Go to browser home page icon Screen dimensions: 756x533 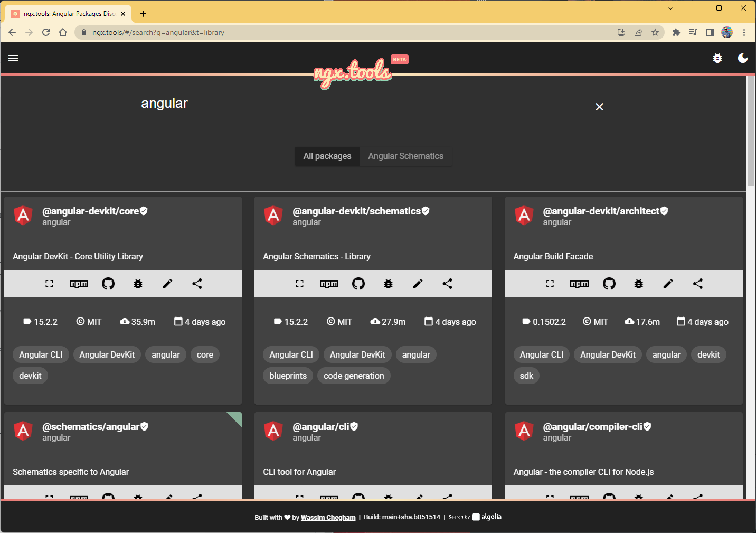click(x=63, y=32)
